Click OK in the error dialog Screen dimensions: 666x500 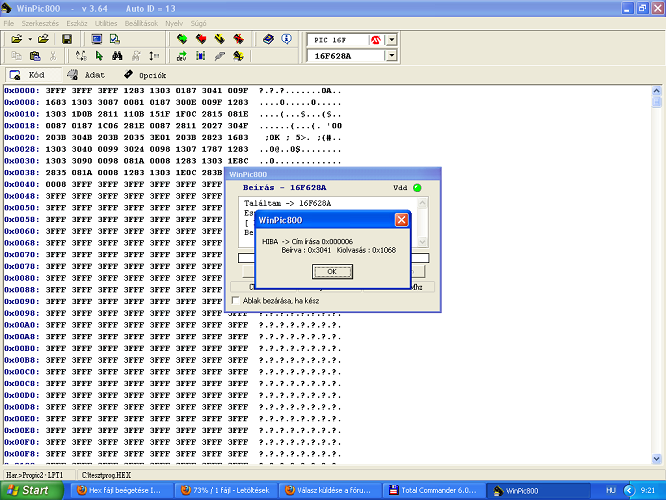click(x=332, y=271)
